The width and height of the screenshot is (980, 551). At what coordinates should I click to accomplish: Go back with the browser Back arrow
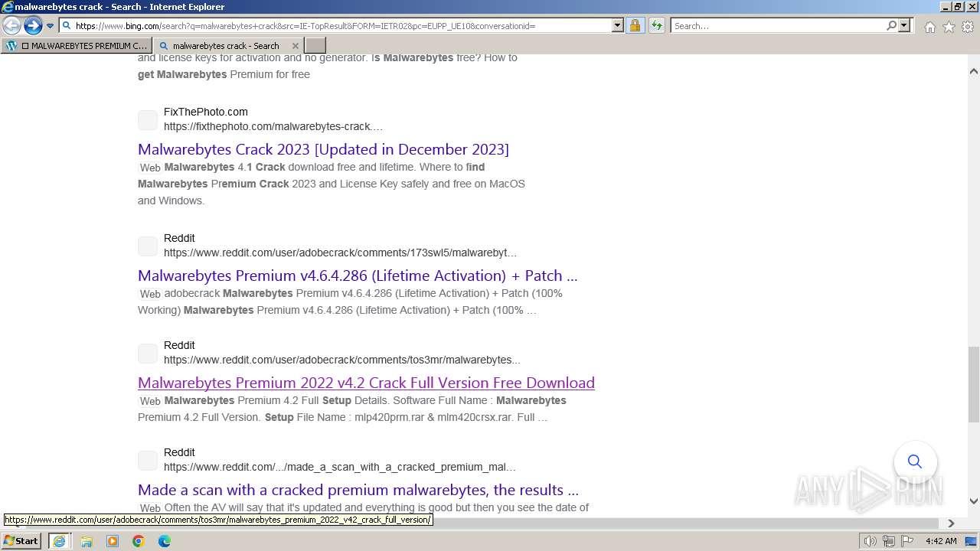pos(11,25)
